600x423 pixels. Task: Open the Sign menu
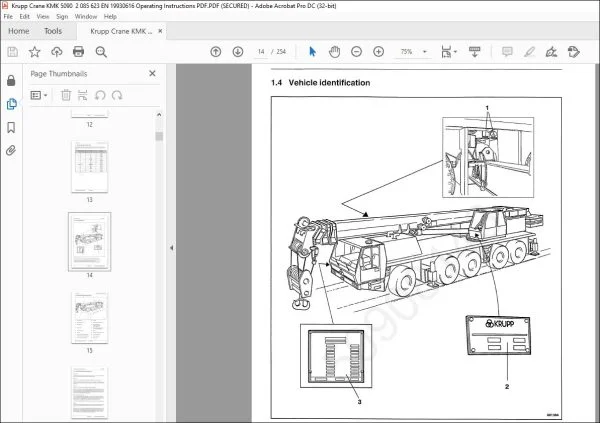62,16
